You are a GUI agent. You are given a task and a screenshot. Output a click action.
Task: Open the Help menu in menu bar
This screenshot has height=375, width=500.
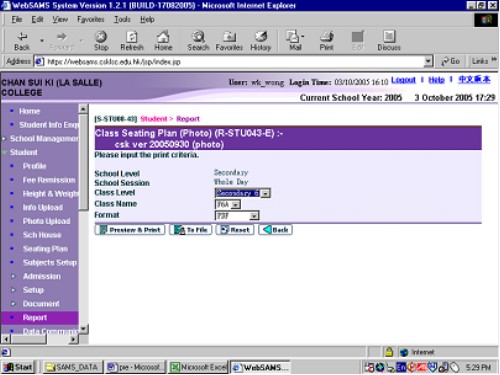click(x=147, y=19)
